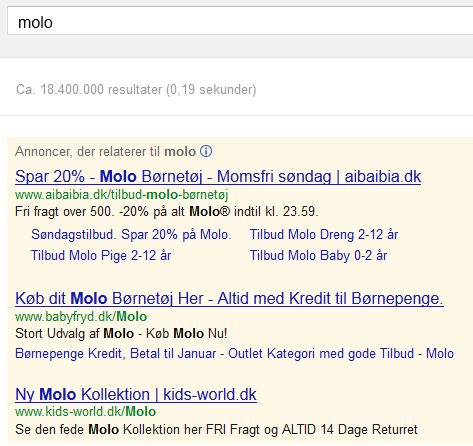Viewport: 473px width, 446px height.
Task: Click the www.kids-world.dk/Molo green URL
Action: [x=85, y=412]
